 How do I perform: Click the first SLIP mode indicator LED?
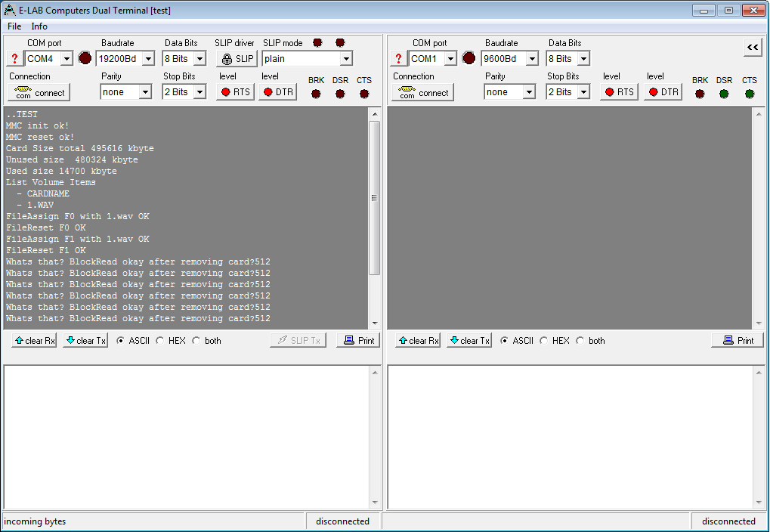click(317, 43)
